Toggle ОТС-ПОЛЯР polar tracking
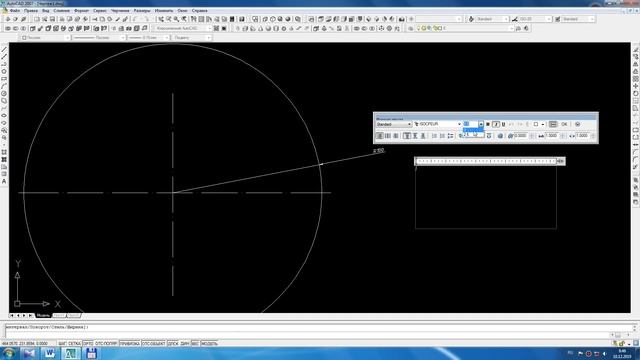This screenshot has width=640, height=360. 106,343
